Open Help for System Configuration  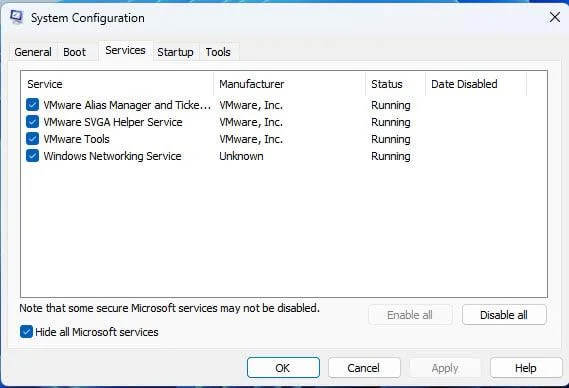(526, 368)
